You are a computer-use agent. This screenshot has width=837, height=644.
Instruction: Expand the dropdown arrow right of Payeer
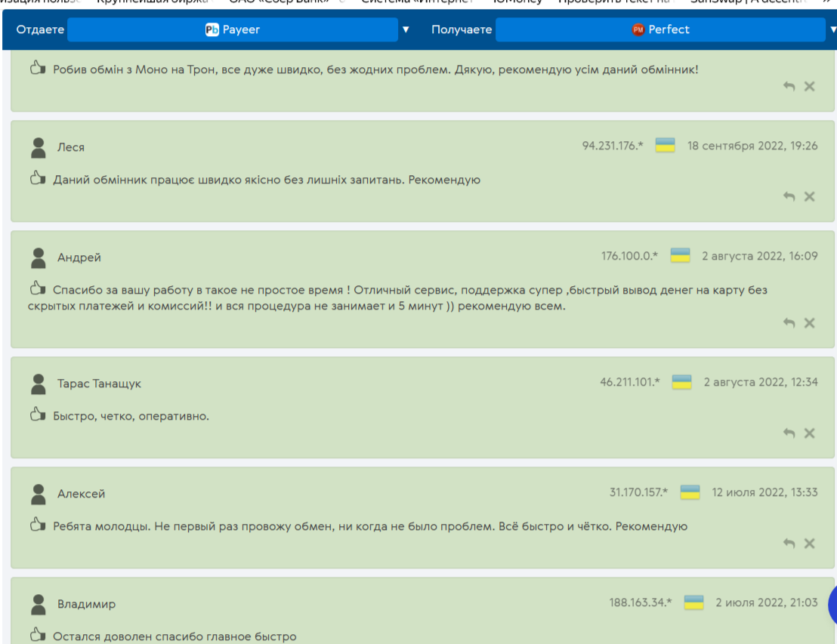(x=406, y=29)
